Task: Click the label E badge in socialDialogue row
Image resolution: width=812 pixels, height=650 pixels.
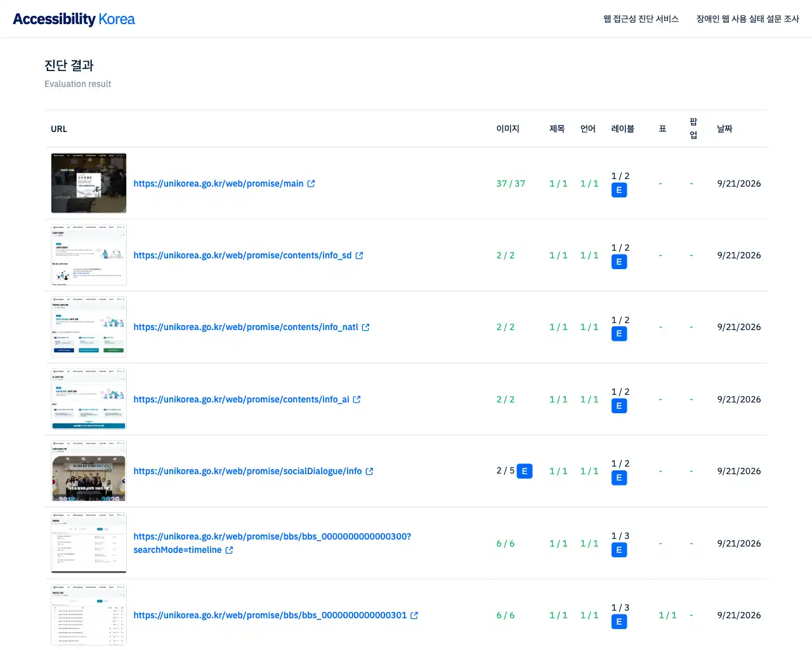Action: [x=619, y=477]
